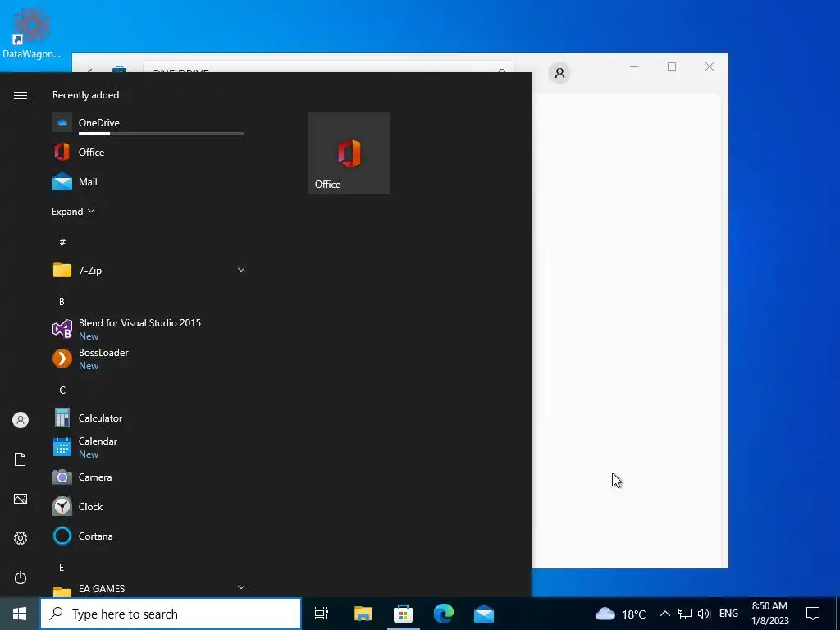Screen dimensions: 840x630
Task: Open the DataWagon desktop shortcut
Action: pos(31,33)
